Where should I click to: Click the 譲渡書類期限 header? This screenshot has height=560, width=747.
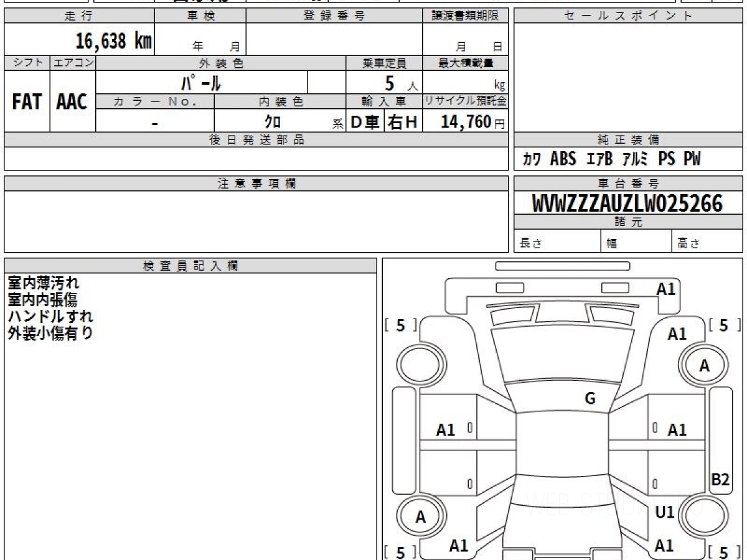[x=465, y=16]
